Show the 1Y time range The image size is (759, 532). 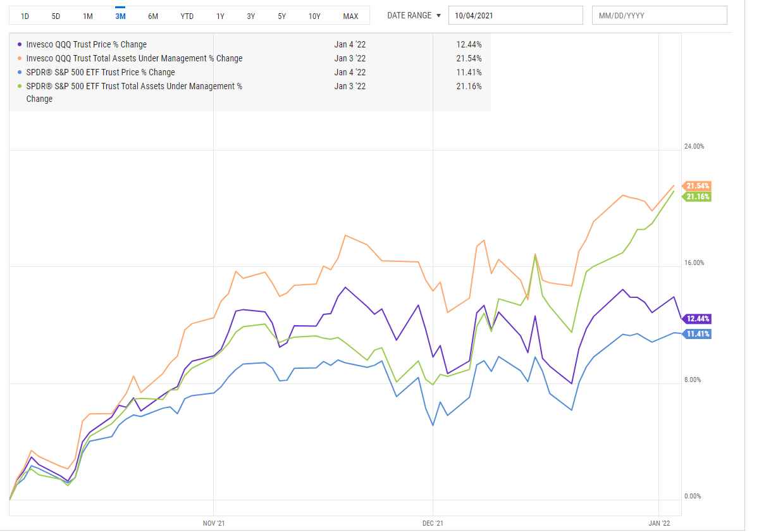click(x=220, y=16)
